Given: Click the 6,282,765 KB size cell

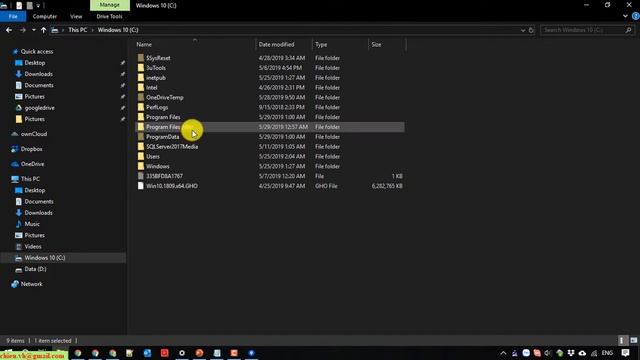Looking at the screenshot, I should [387, 186].
